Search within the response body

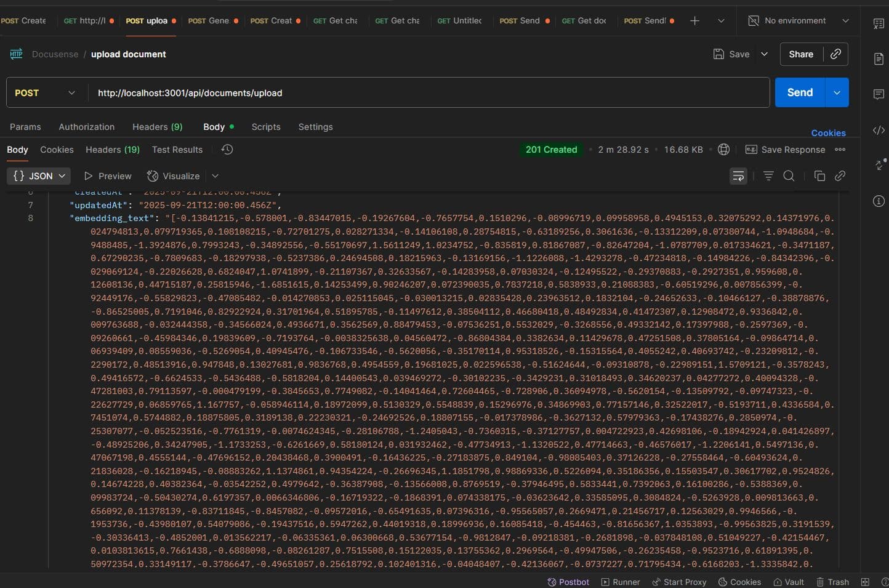pos(789,176)
